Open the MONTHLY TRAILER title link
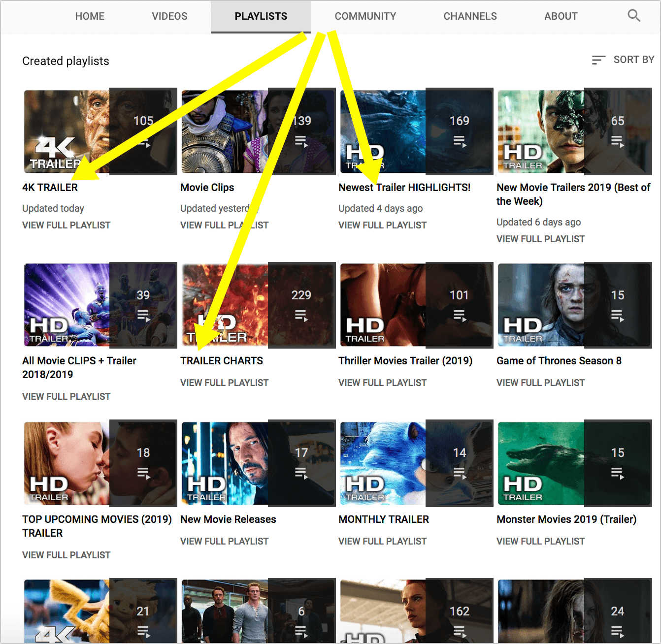 pos(384,519)
